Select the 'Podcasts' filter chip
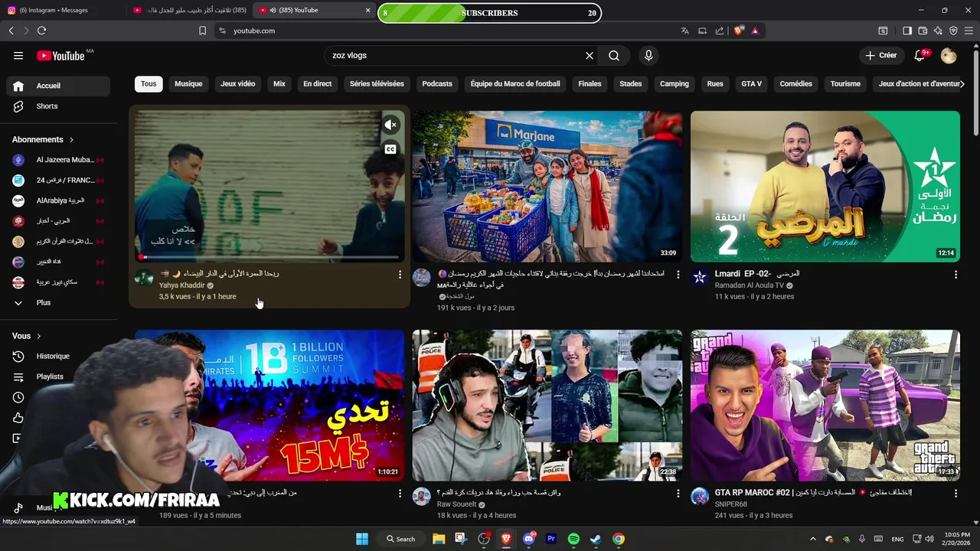 point(437,83)
